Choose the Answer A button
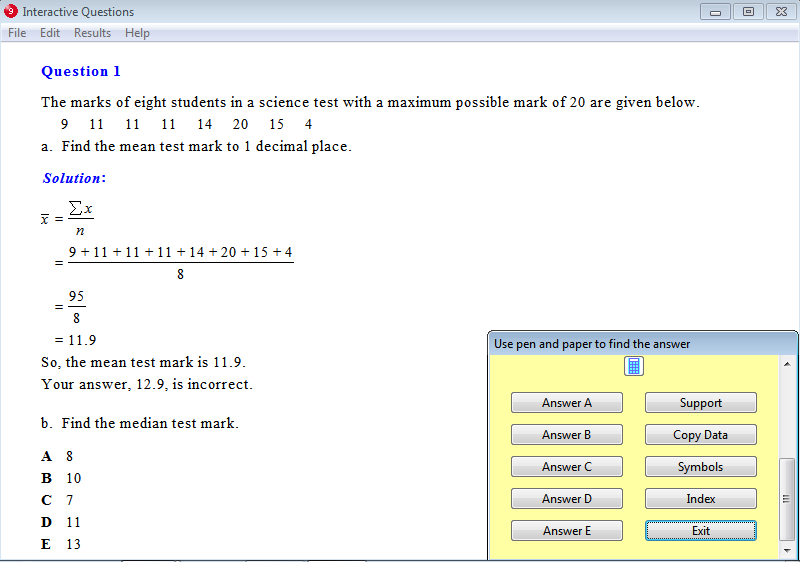800x562 pixels. (x=566, y=403)
